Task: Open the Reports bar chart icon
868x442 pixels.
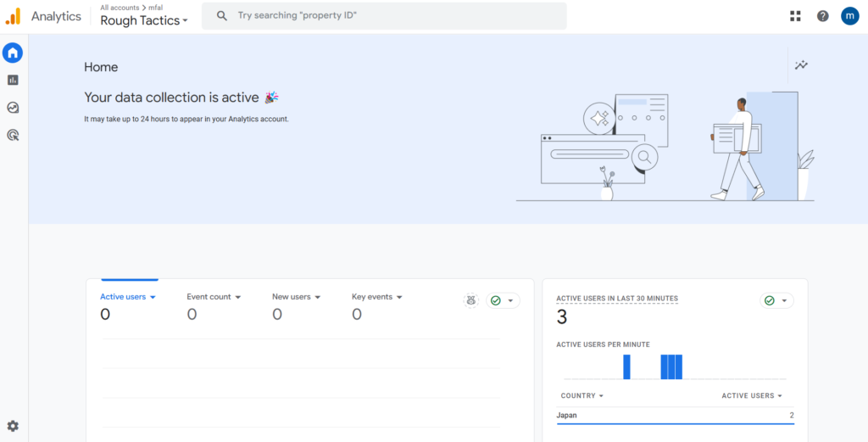Action: click(x=13, y=81)
